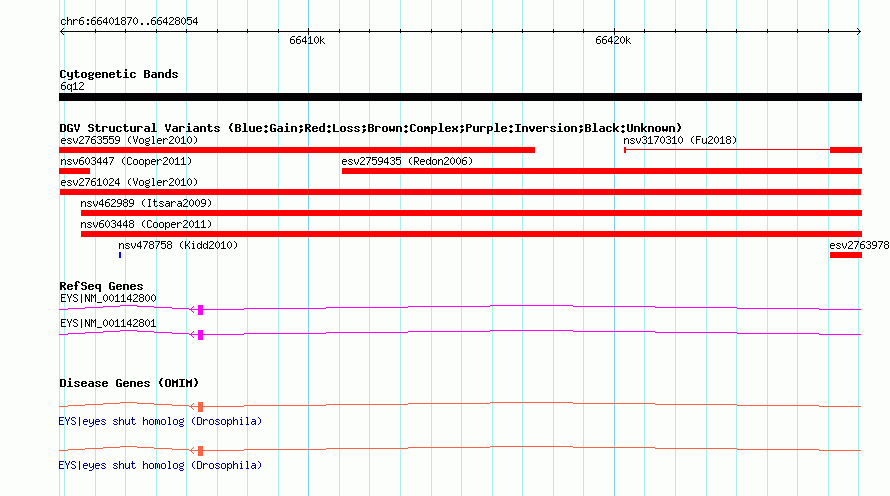
Task: Click the esv2761024 (Vogler2010) label
Action: click(129, 182)
